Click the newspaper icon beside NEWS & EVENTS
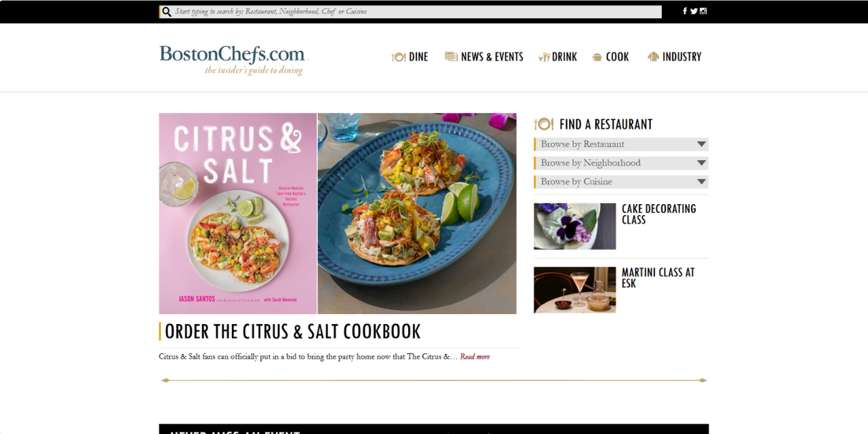Image resolution: width=868 pixels, height=434 pixels. click(x=451, y=56)
